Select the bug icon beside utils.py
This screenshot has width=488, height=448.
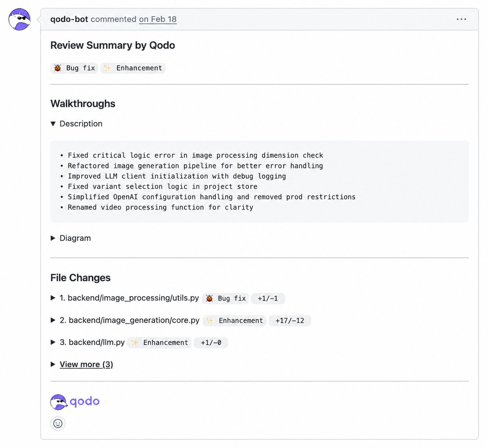point(210,298)
